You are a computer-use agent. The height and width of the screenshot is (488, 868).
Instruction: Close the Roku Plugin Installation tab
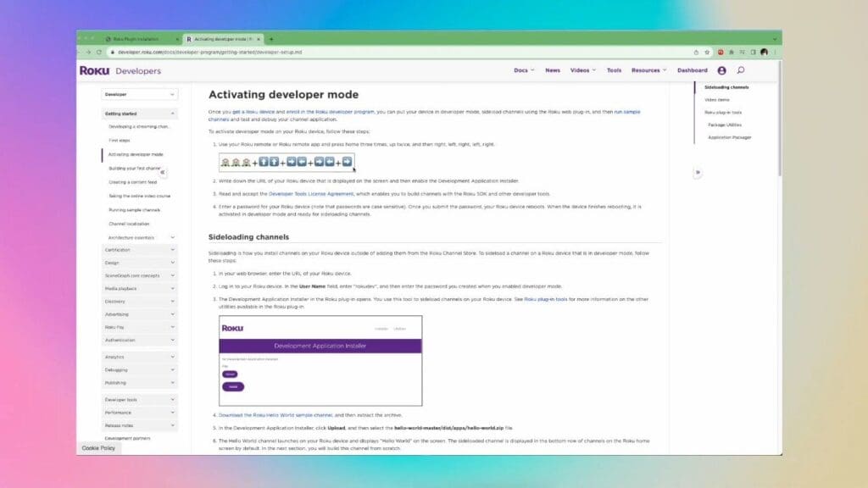tap(177, 39)
